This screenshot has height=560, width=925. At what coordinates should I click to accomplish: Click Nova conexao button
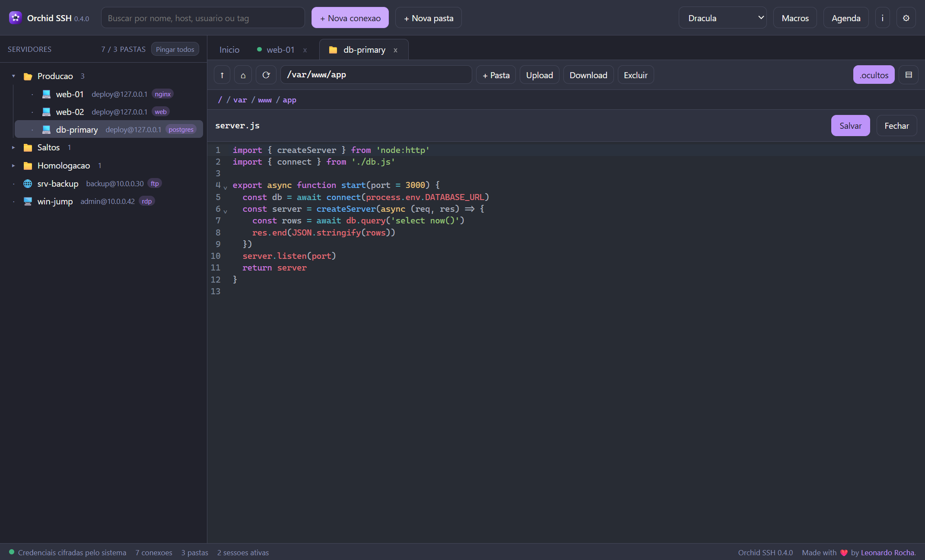click(350, 18)
